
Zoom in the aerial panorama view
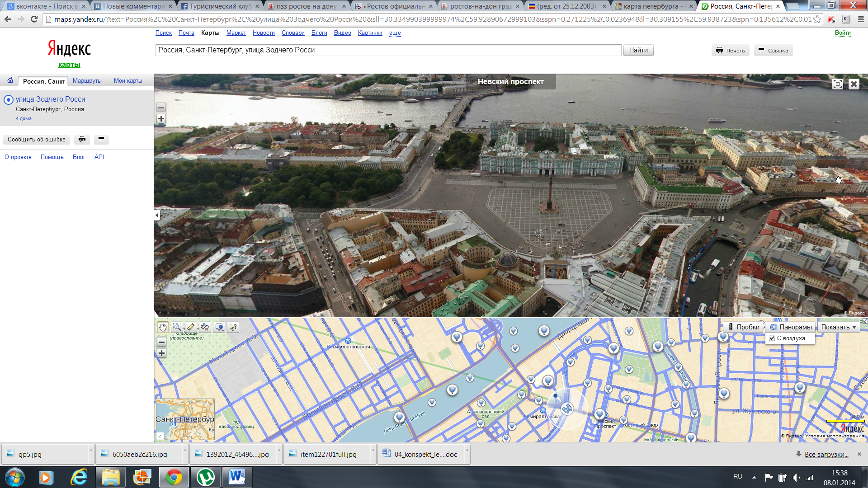point(161,119)
